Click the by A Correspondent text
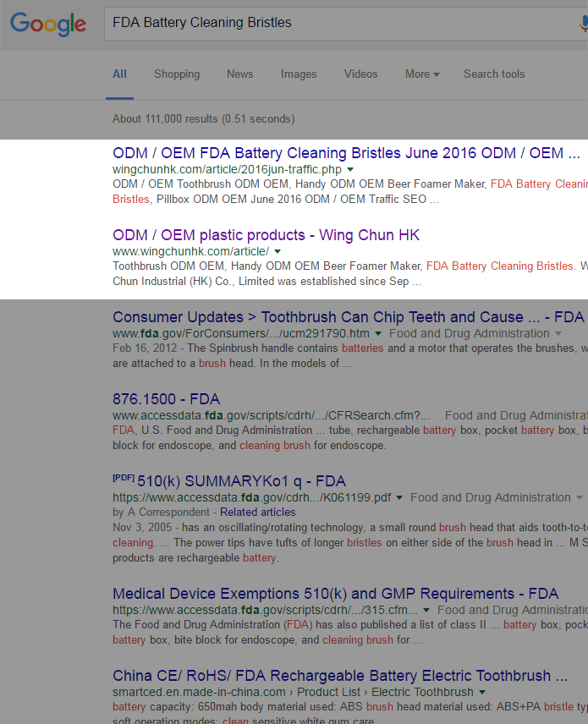588x724 pixels. point(162,512)
